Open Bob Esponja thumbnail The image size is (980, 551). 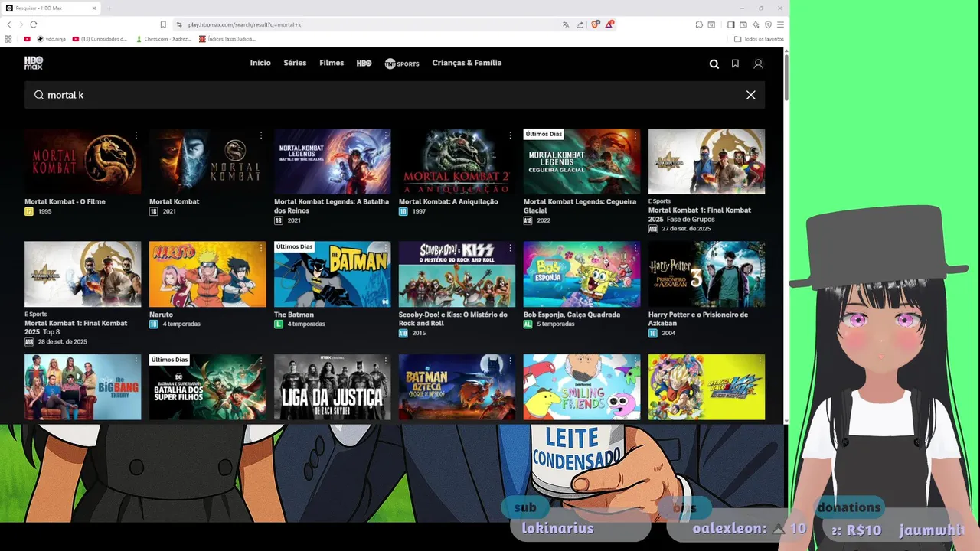tap(582, 275)
